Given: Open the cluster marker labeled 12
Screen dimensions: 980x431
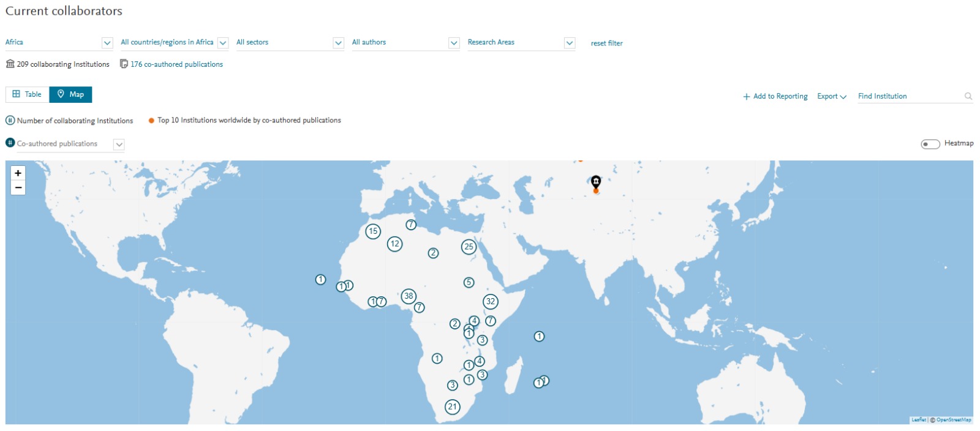Looking at the screenshot, I should [395, 244].
